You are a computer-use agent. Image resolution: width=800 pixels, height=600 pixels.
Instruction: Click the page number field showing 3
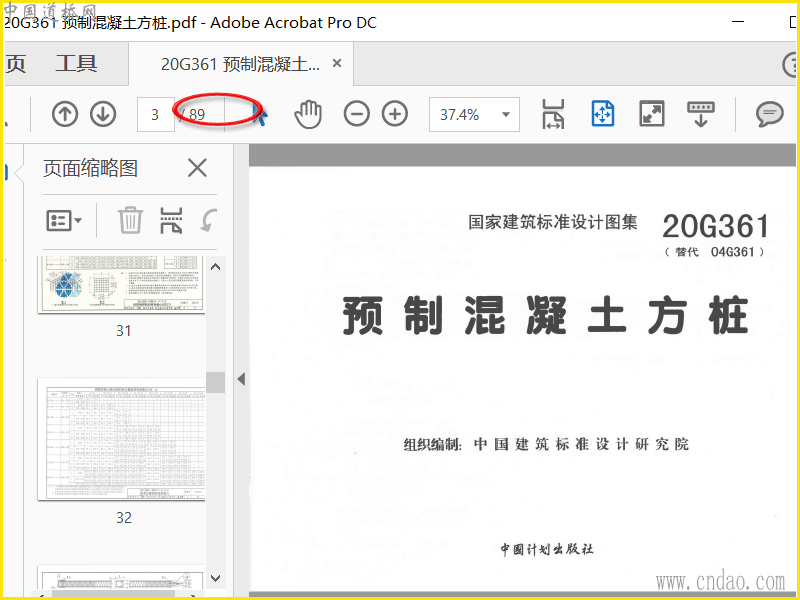tap(155, 114)
